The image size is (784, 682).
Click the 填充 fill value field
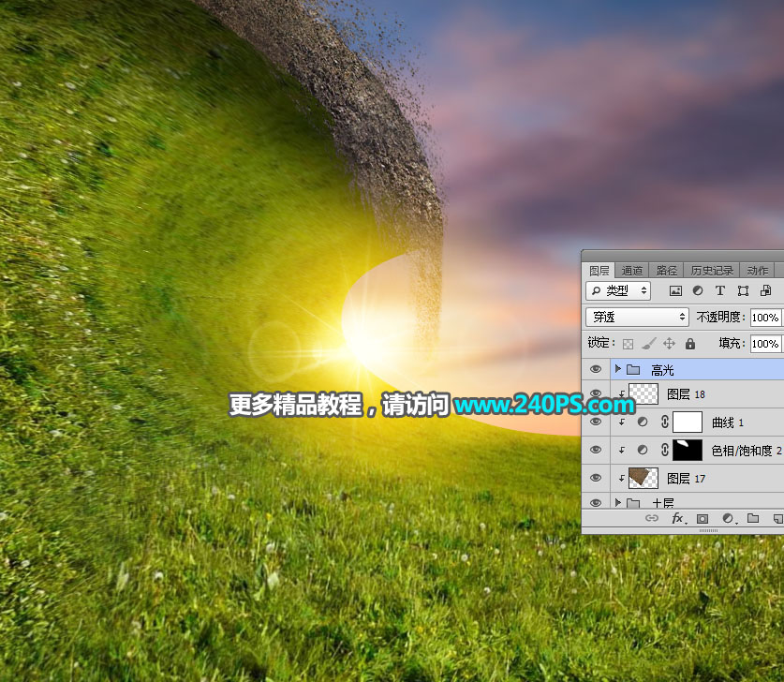(x=765, y=344)
